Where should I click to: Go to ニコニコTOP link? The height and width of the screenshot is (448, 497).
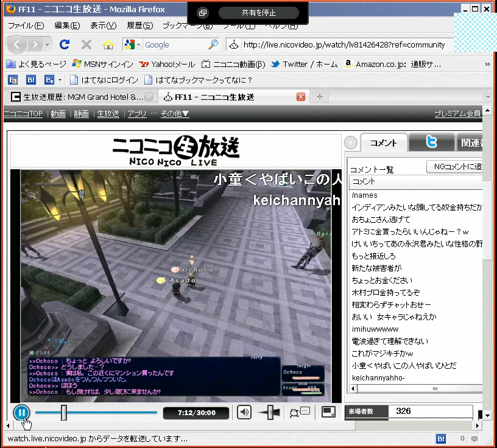23,113
